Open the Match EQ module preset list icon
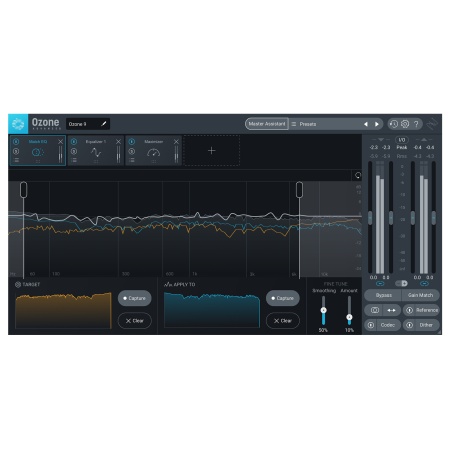Screen dimensions: 450x450 tap(16, 160)
